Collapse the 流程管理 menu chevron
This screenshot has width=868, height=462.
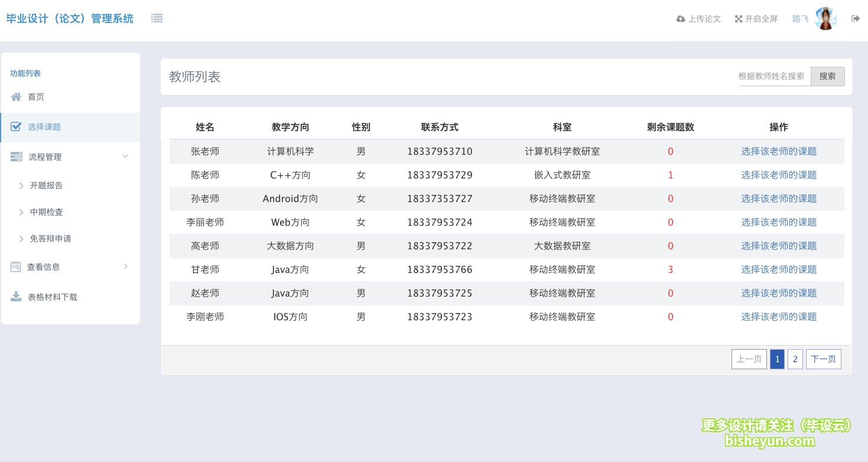click(125, 156)
